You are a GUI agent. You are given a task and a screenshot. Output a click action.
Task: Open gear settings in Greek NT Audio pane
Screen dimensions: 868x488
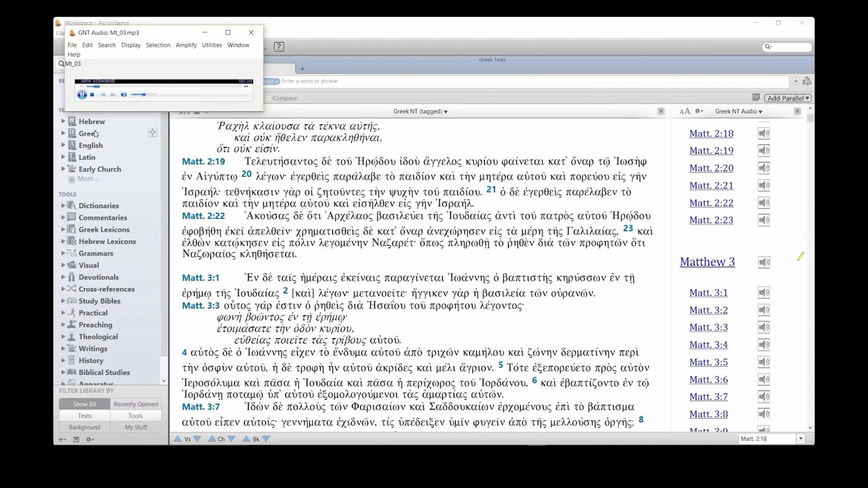(x=699, y=111)
